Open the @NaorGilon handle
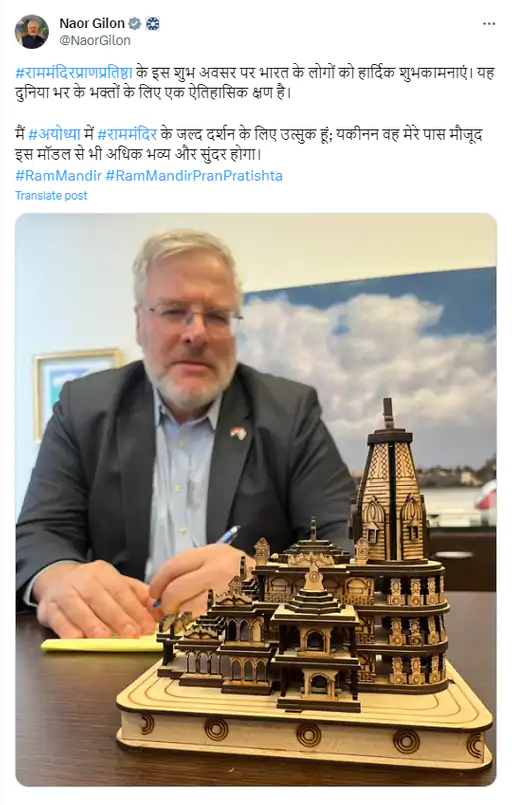The height and width of the screenshot is (805, 512). click(x=95, y=41)
